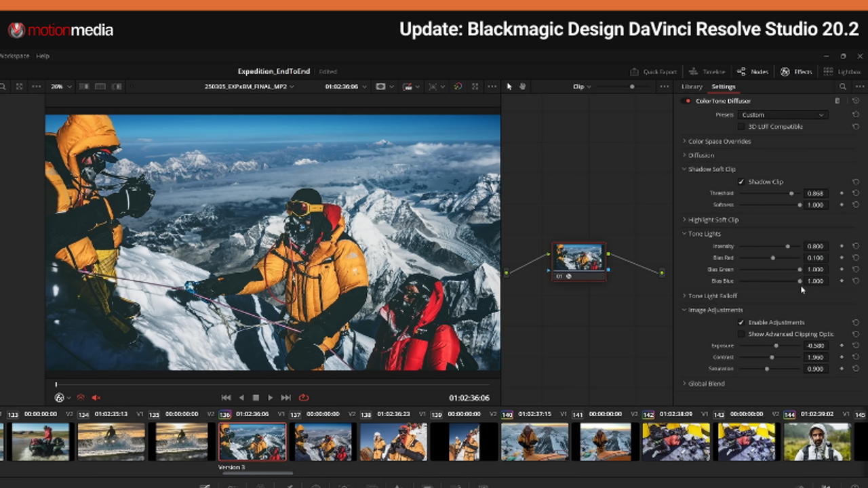
Task: Toggle the bypass color grades icon above viewer
Action: tap(458, 87)
